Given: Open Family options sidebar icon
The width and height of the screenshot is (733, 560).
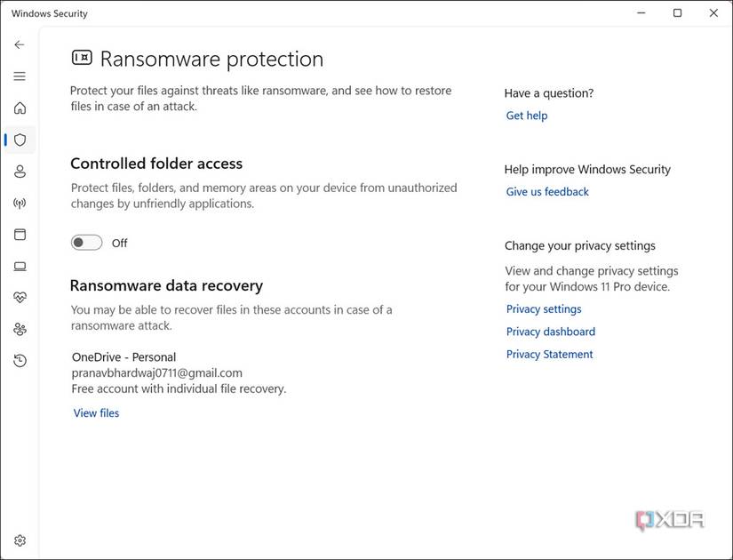Looking at the screenshot, I should pyautogui.click(x=20, y=330).
